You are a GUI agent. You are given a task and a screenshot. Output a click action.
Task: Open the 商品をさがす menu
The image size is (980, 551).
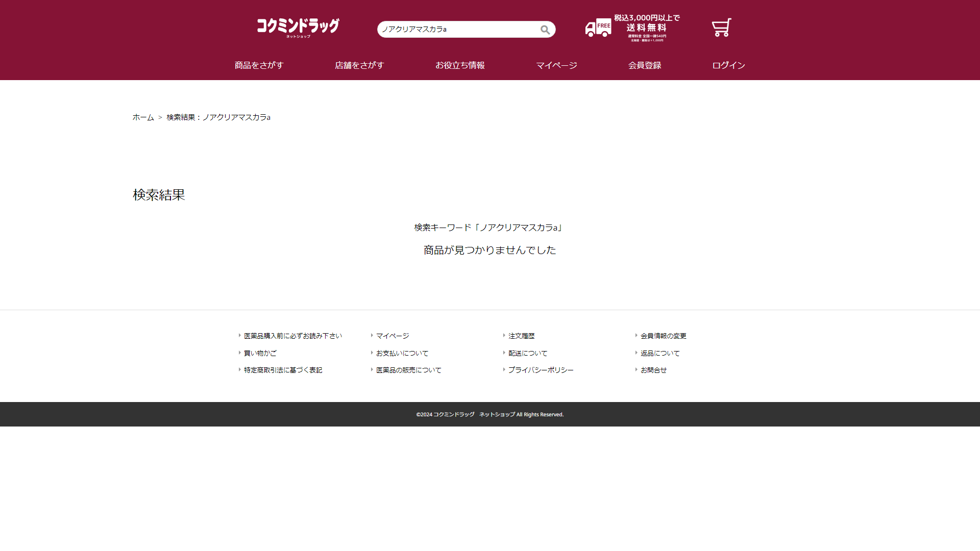click(x=259, y=65)
